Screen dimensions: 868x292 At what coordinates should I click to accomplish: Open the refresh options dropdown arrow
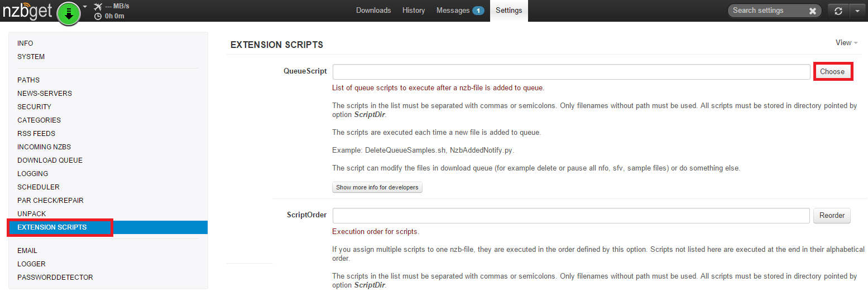857,11
